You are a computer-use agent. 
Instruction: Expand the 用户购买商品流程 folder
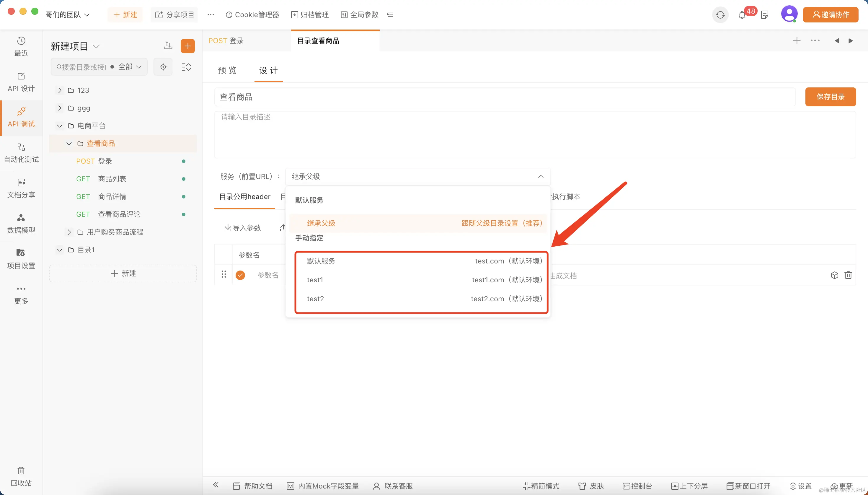pos(69,232)
